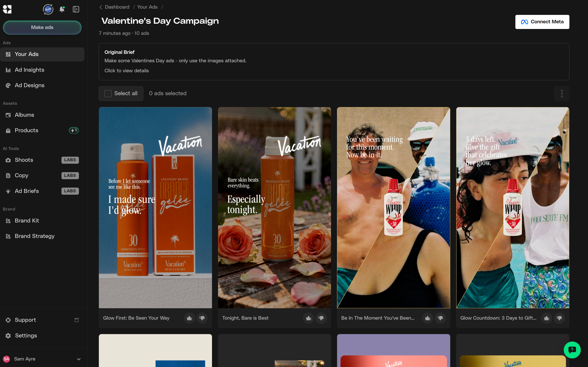Thumbs down Tonight, Bare is Best ad
Screen dimensions: 588x367
coord(321,318)
